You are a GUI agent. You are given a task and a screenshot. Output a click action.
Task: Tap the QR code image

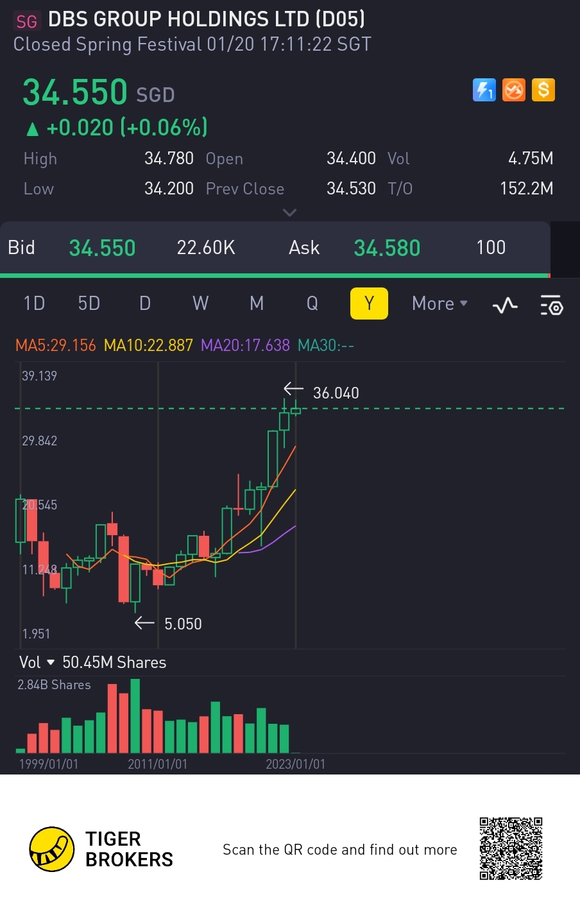click(x=511, y=848)
